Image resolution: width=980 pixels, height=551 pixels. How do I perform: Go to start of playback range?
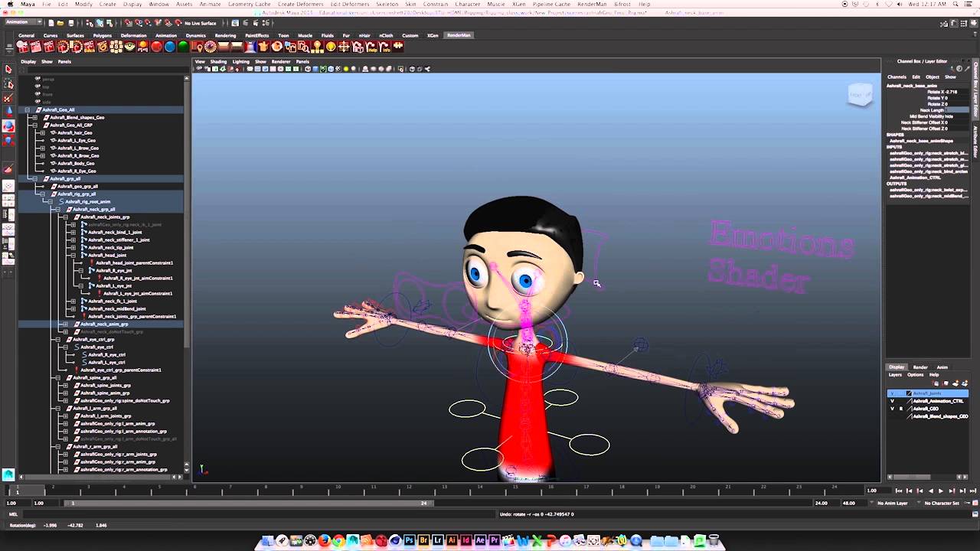click(x=900, y=491)
